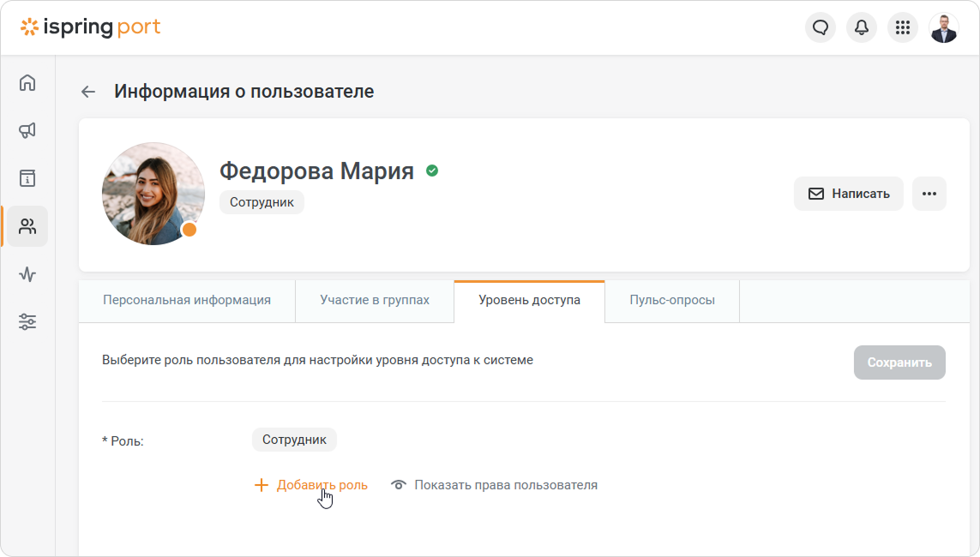Image resolution: width=980 pixels, height=557 pixels.
Task: Click the Сотрудник role chip in Роль row
Action: [x=294, y=440]
